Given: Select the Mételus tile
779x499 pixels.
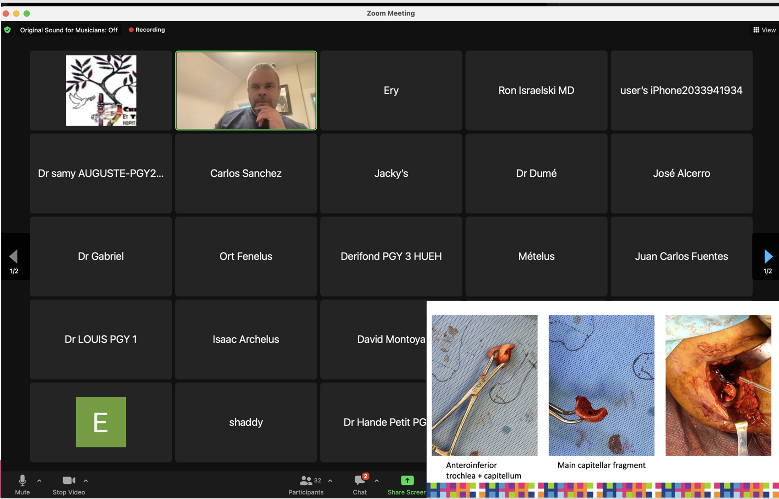Looking at the screenshot, I should 536,256.
